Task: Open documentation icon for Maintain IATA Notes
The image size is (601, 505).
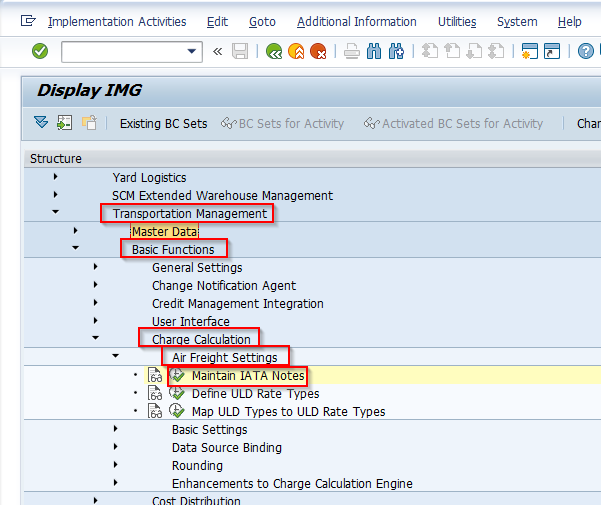Action: [155, 375]
